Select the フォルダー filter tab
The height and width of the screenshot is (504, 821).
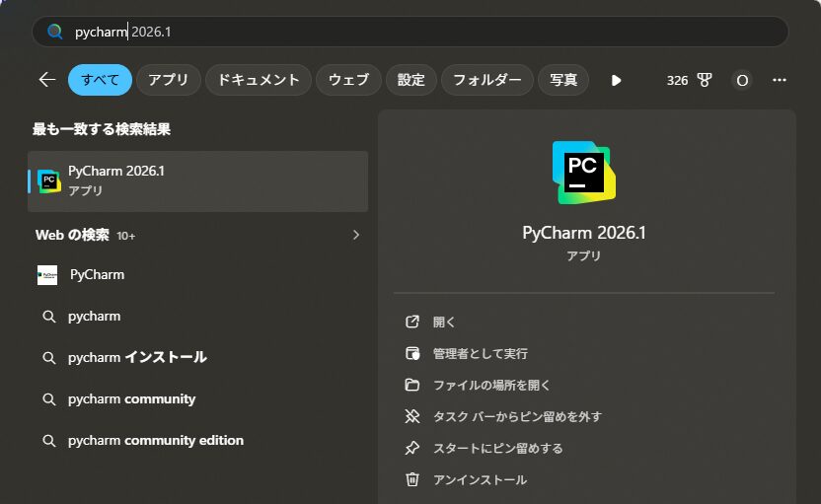486,80
